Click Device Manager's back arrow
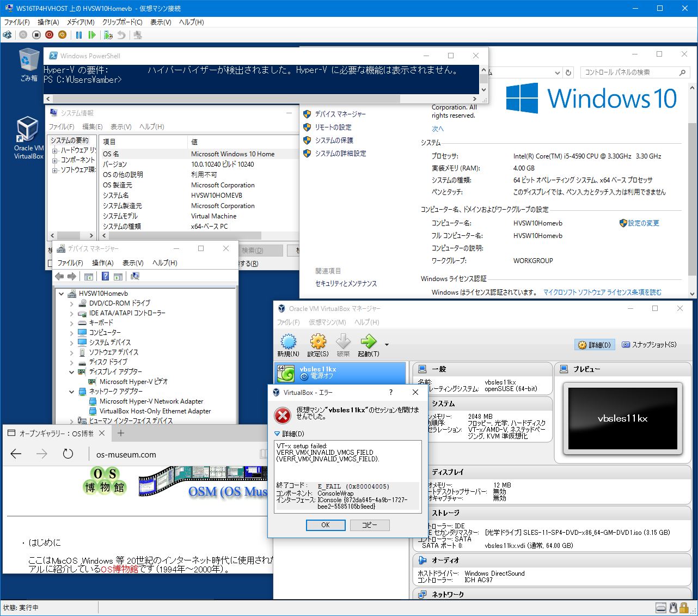Screen dimensions: 698x616 tap(60, 276)
